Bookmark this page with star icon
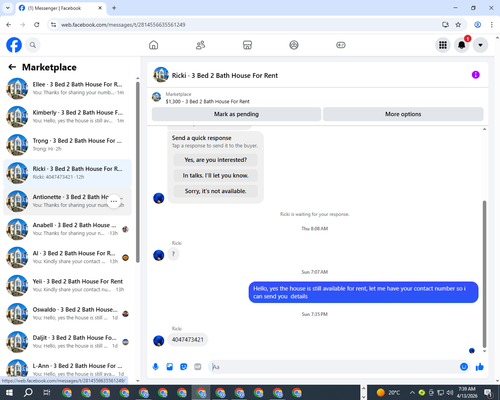Image resolution: width=500 pixels, height=400 pixels. [x=458, y=25]
